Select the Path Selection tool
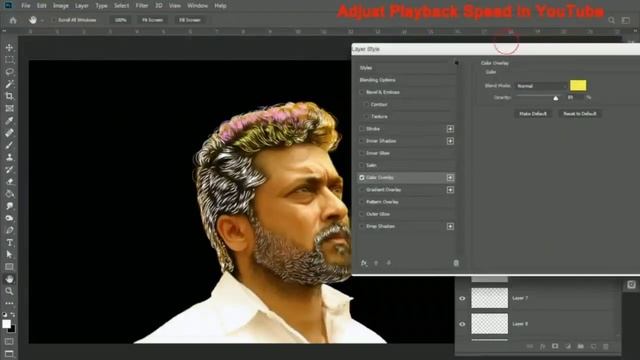640x360 pixels. 9,254
